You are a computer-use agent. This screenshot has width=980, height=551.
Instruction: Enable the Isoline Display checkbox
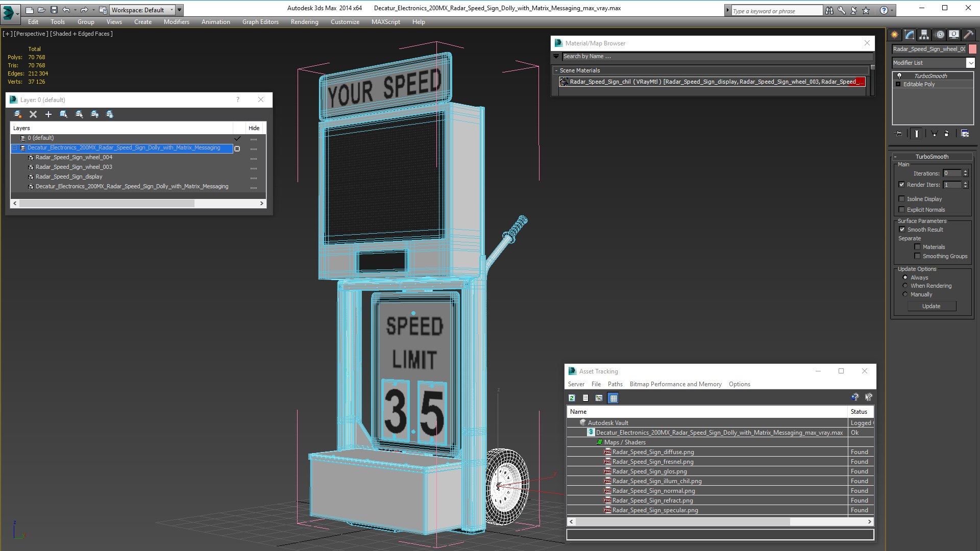click(x=901, y=199)
